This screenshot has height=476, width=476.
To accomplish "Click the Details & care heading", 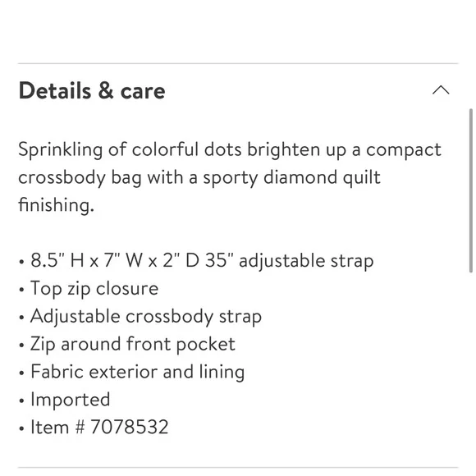I will [92, 90].
